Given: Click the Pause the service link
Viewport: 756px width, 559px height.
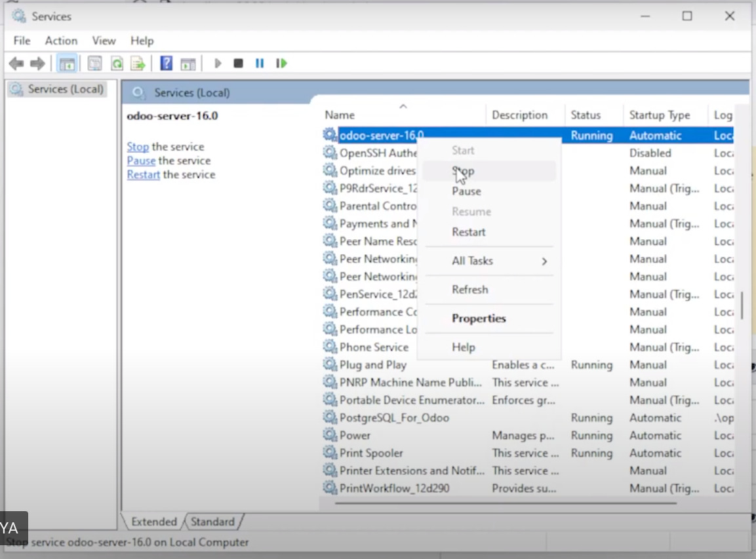Looking at the screenshot, I should tap(141, 161).
